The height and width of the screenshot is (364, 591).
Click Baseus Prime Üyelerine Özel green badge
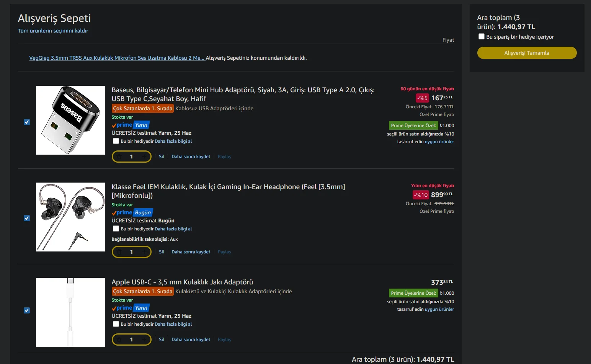point(413,126)
